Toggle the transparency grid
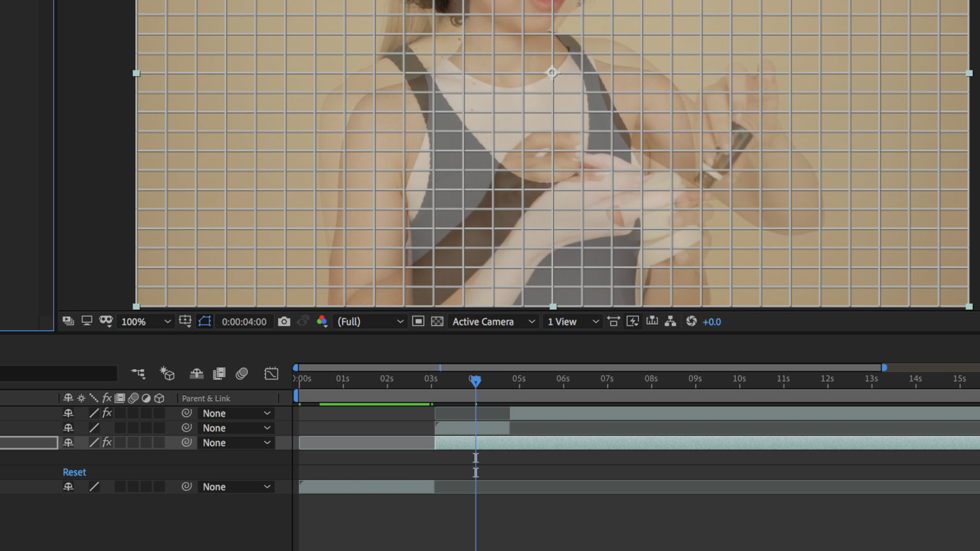 tap(437, 322)
